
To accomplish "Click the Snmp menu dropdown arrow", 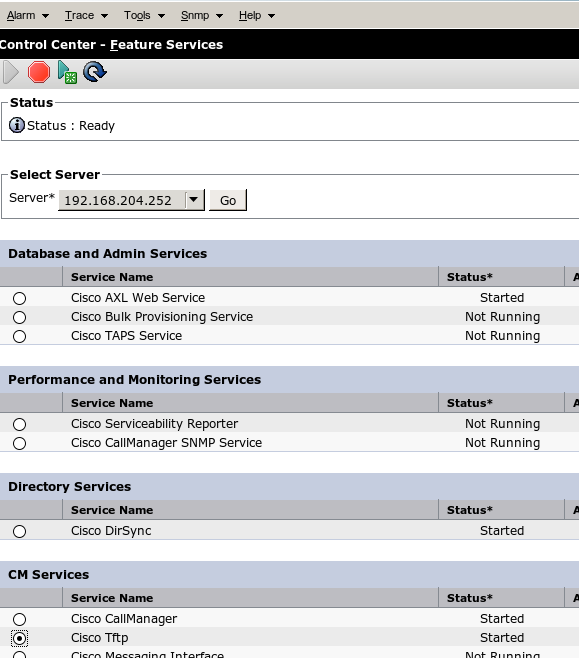I will (x=219, y=16).
